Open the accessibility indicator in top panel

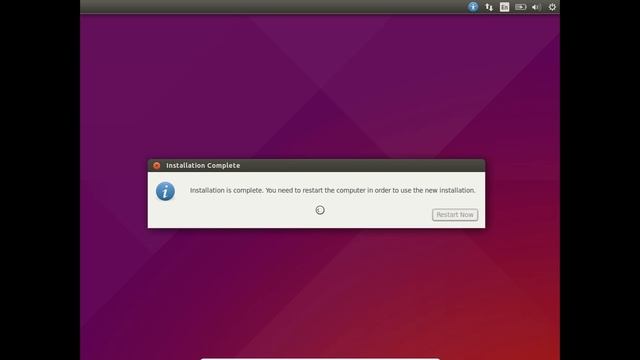(x=473, y=7)
